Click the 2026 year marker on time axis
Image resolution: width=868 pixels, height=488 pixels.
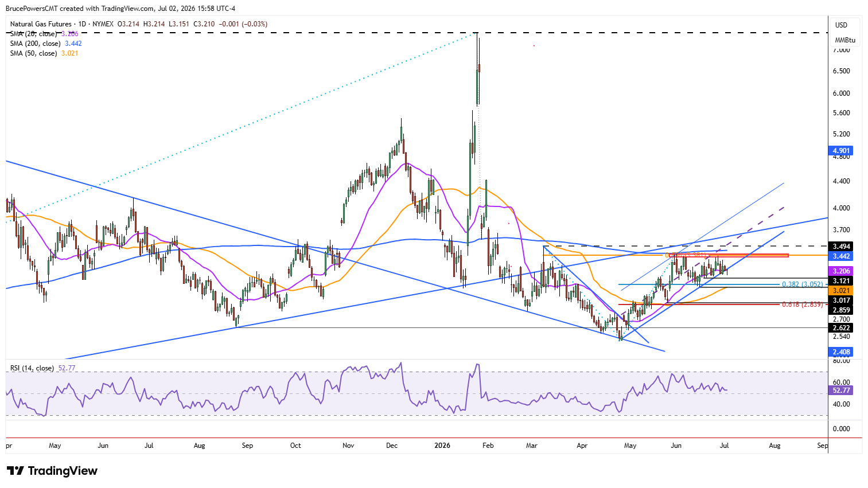[442, 446]
